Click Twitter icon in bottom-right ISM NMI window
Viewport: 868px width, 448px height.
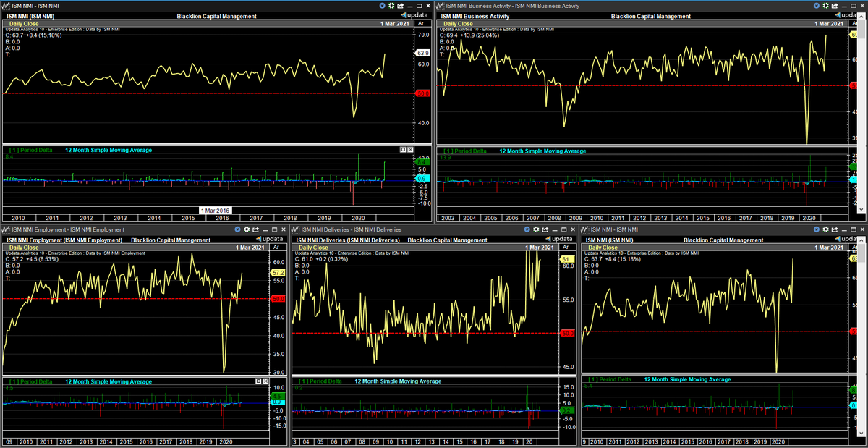tap(817, 229)
